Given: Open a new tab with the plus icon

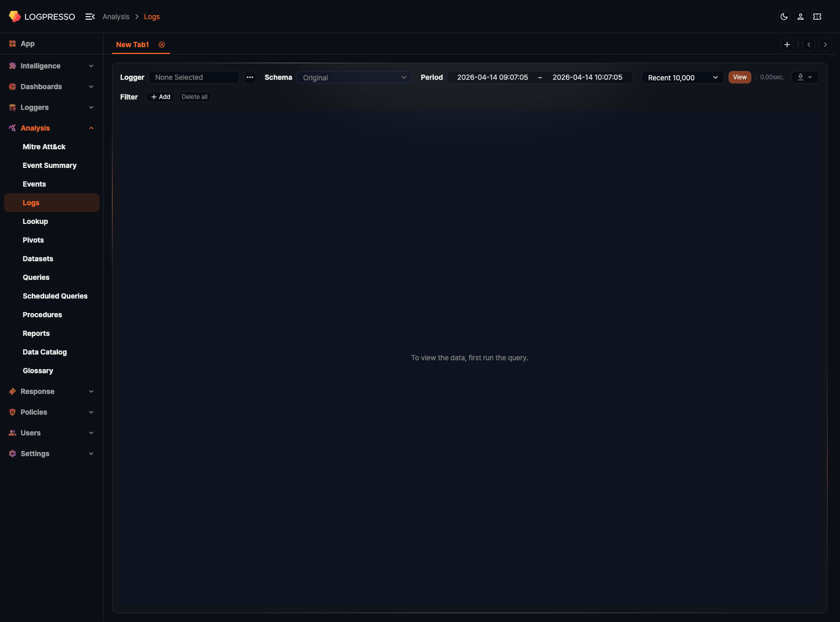Looking at the screenshot, I should pos(787,45).
